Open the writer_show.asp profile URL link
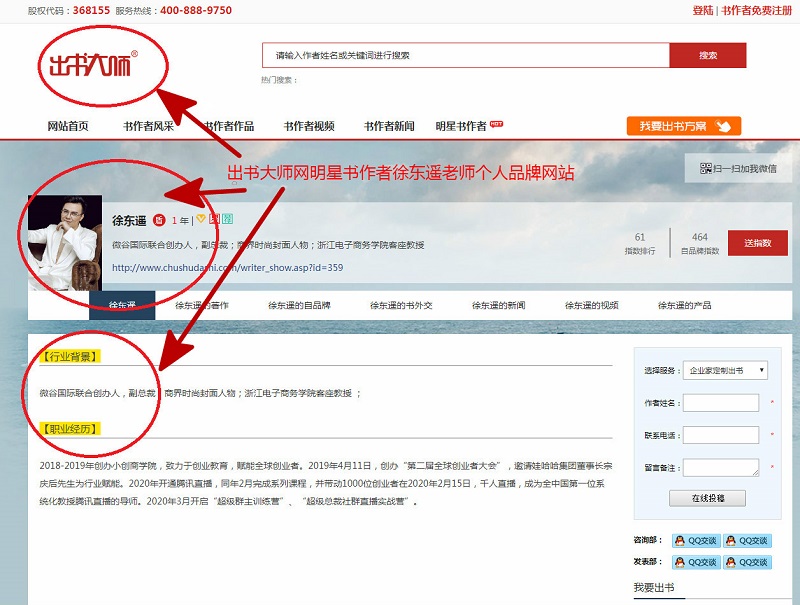Screen dimensions: 800x605 227,267
